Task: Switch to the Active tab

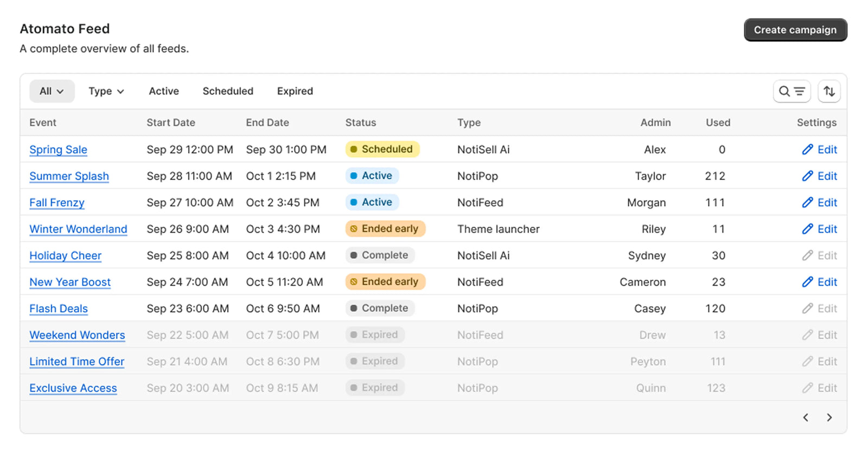Action: tap(164, 91)
